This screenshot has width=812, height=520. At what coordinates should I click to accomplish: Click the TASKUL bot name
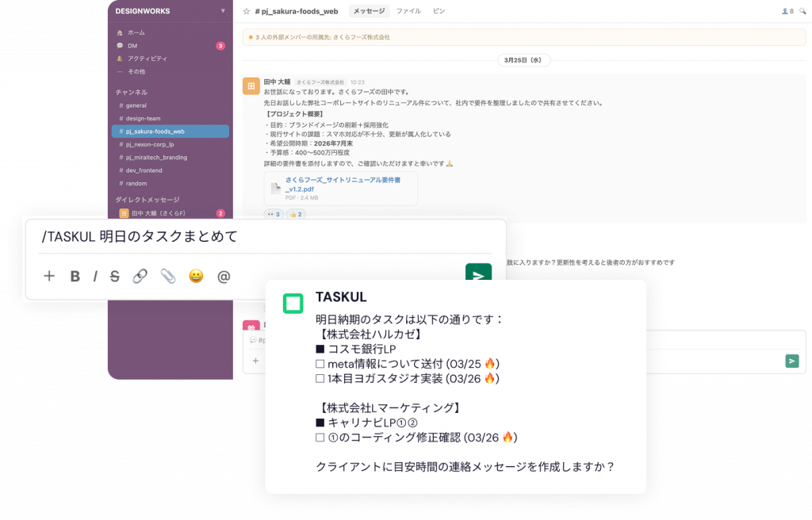point(341,297)
